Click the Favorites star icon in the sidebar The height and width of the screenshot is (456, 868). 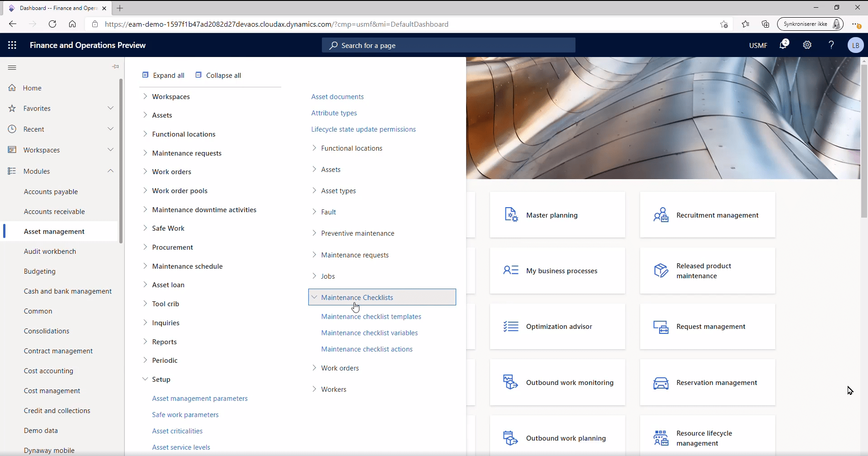pyautogui.click(x=11, y=108)
